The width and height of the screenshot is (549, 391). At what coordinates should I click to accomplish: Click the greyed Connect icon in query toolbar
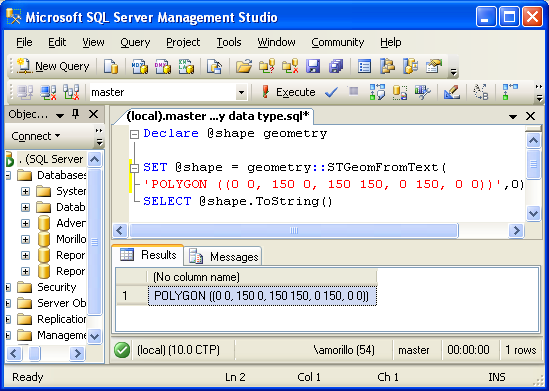tap(25, 92)
